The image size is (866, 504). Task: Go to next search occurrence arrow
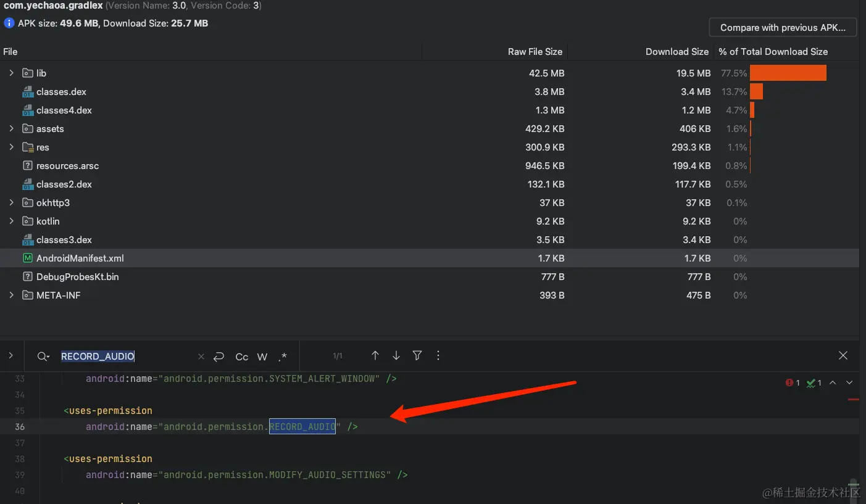396,355
